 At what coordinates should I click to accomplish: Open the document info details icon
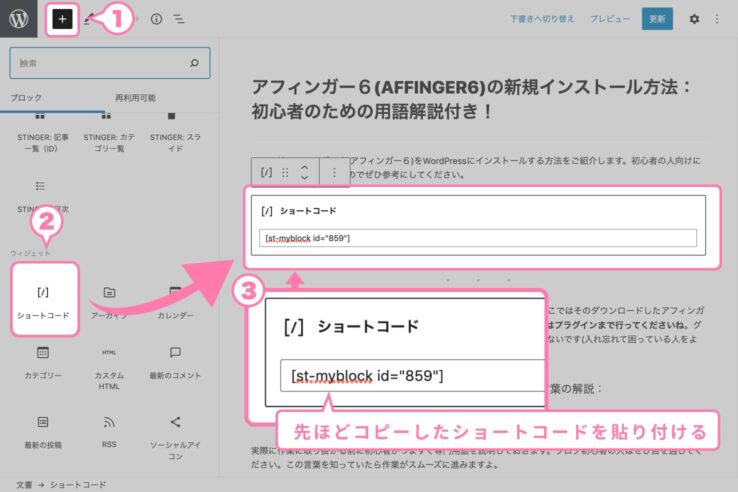point(156,19)
